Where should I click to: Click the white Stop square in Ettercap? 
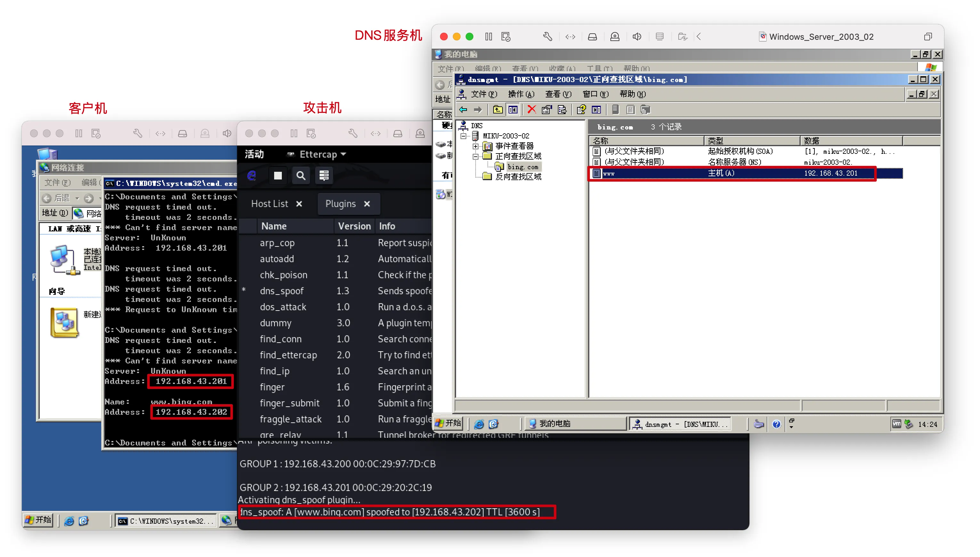click(278, 176)
